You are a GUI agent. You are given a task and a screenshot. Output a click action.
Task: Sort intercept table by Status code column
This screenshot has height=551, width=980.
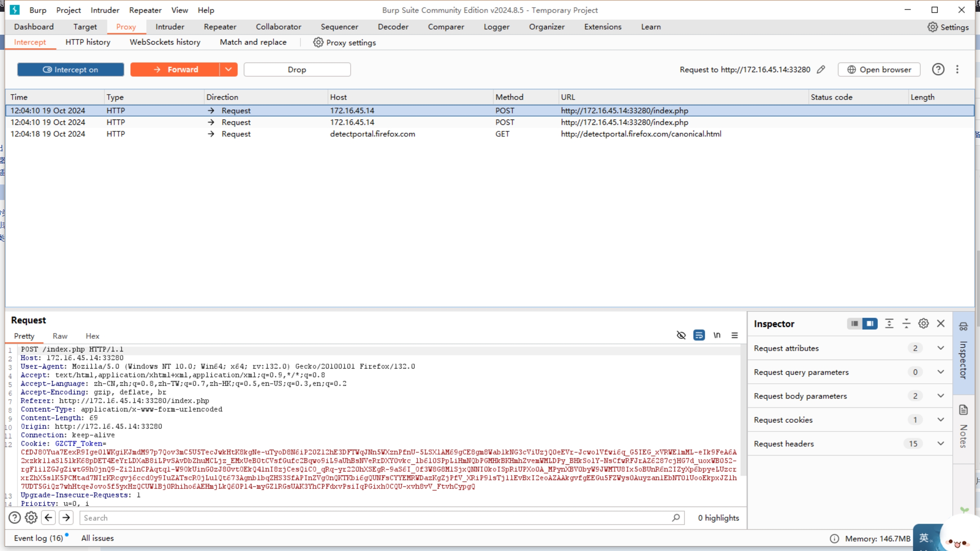click(858, 97)
